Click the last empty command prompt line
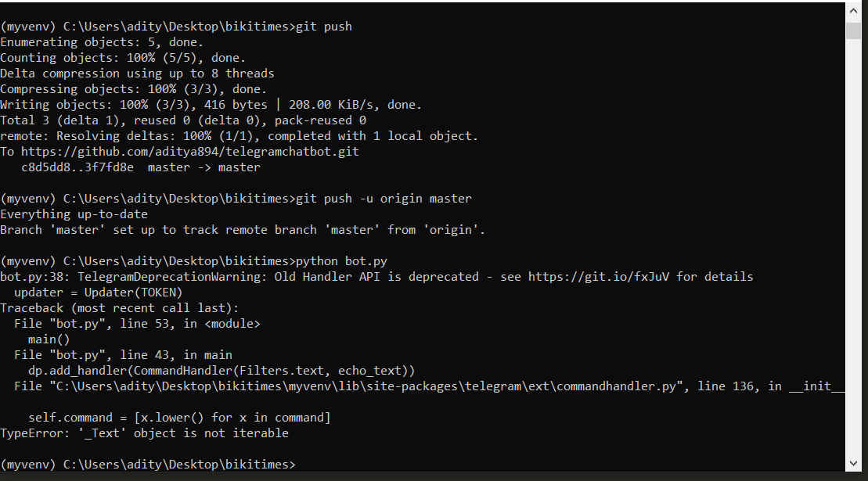The image size is (868, 481). (148, 465)
